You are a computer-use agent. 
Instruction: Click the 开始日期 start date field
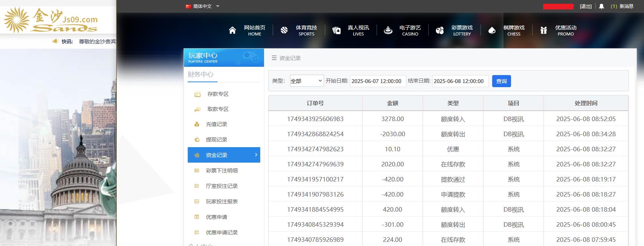pos(378,81)
